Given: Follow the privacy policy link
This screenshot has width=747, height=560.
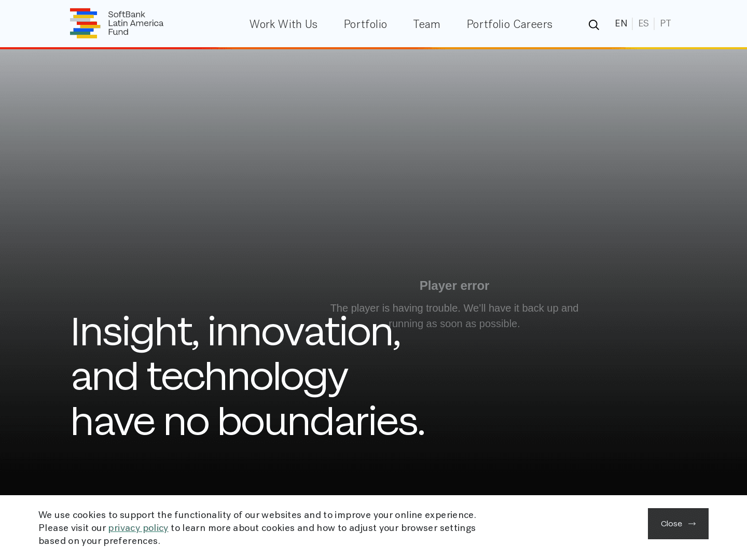Looking at the screenshot, I should (x=138, y=528).
